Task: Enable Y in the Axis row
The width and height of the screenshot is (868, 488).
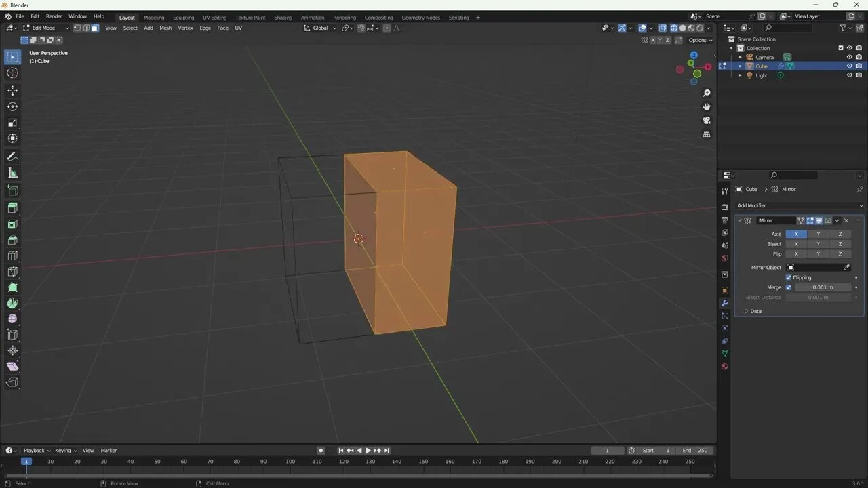Action: coord(818,234)
